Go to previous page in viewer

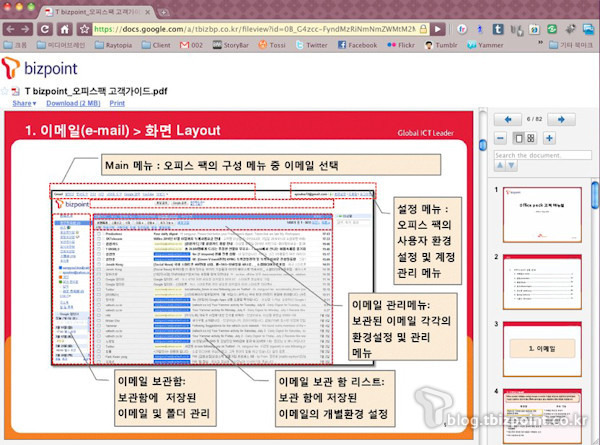(x=507, y=119)
